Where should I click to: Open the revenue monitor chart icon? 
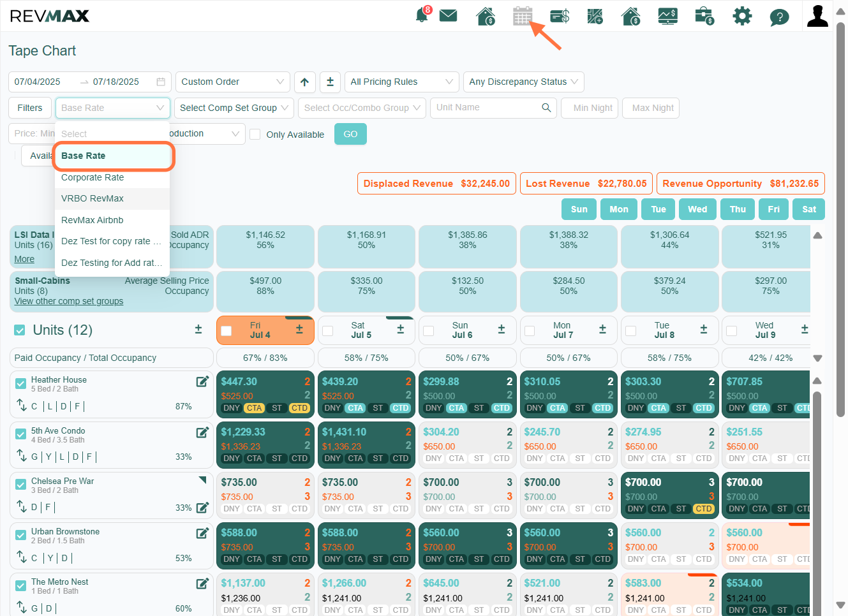[667, 16]
